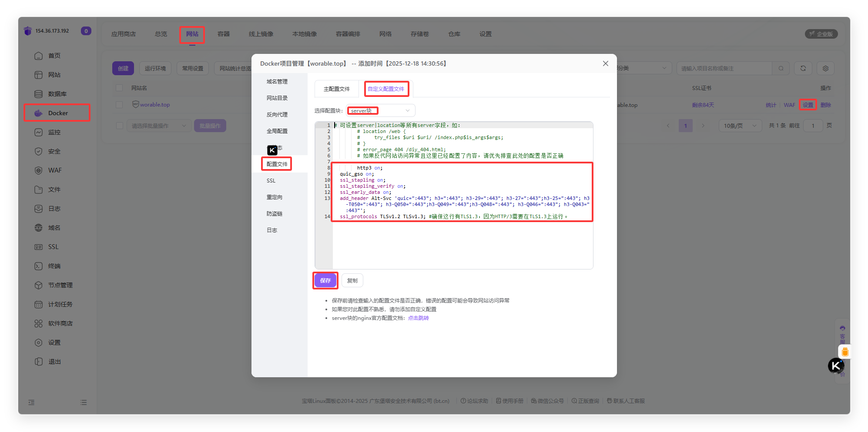The width and height of the screenshot is (868, 432).
Task: Close the Docker project management dialog
Action: tap(605, 63)
